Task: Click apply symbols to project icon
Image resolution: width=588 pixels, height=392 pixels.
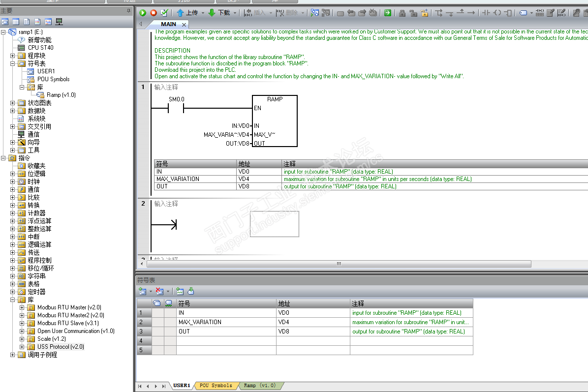Action: 191,291
